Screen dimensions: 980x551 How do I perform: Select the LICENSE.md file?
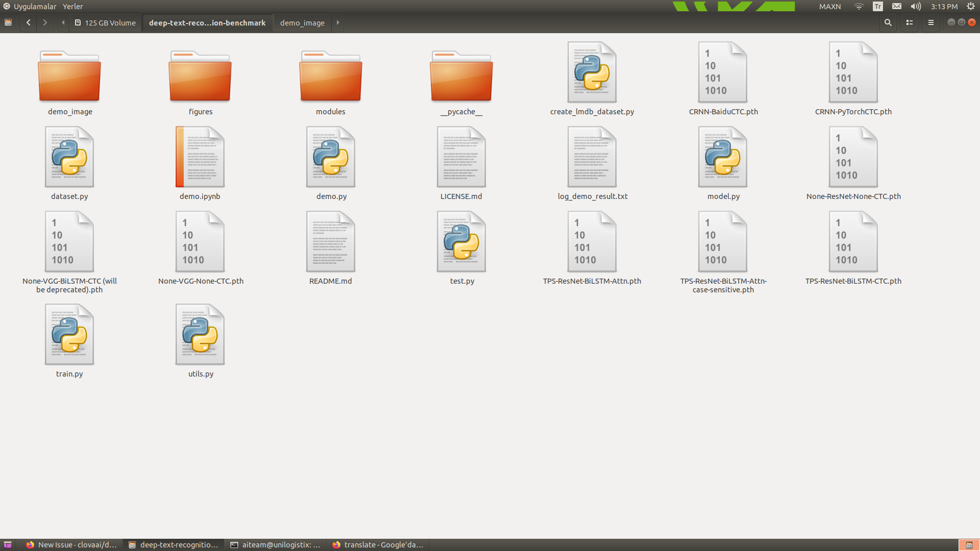coord(461,156)
